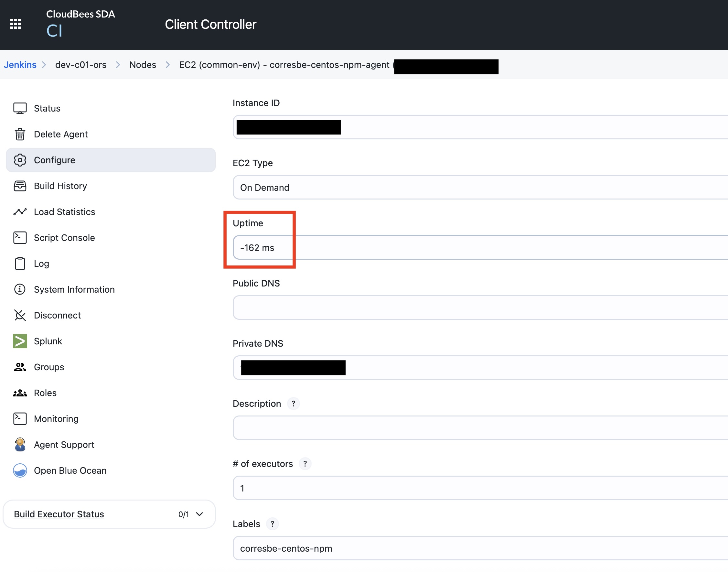Click the Labels corresbe-centos-npm field
The height and width of the screenshot is (572, 728).
[480, 548]
